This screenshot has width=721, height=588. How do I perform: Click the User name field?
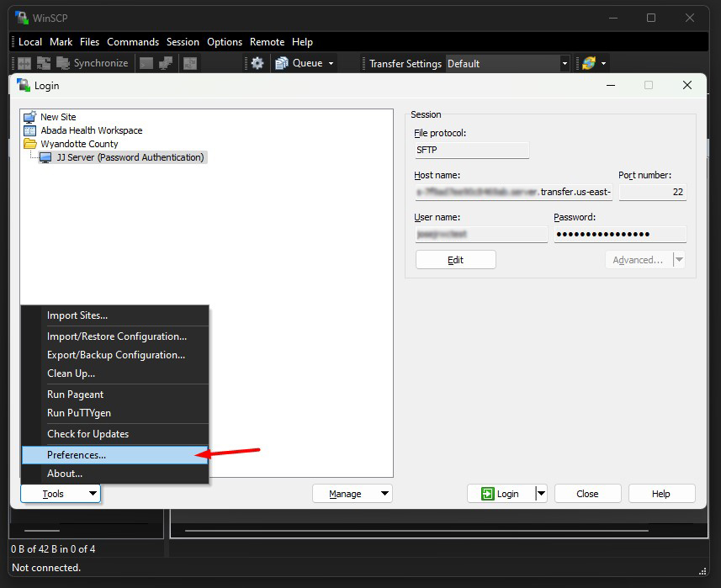point(481,235)
